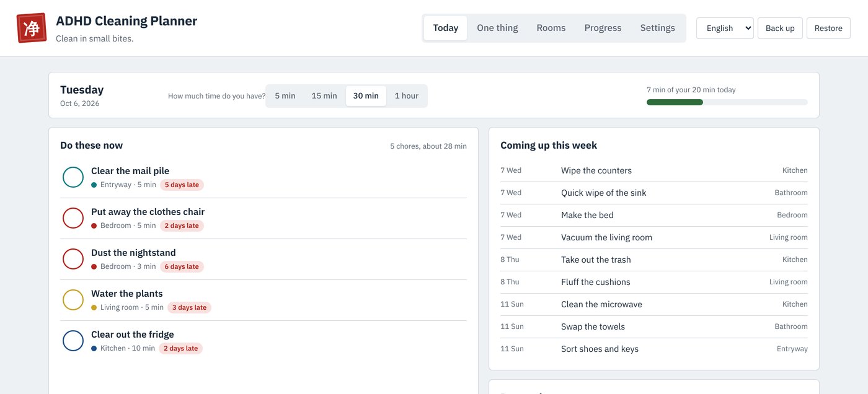The width and height of the screenshot is (868, 394).
Task: Check the Clear out the fridge circle
Action: (73, 341)
